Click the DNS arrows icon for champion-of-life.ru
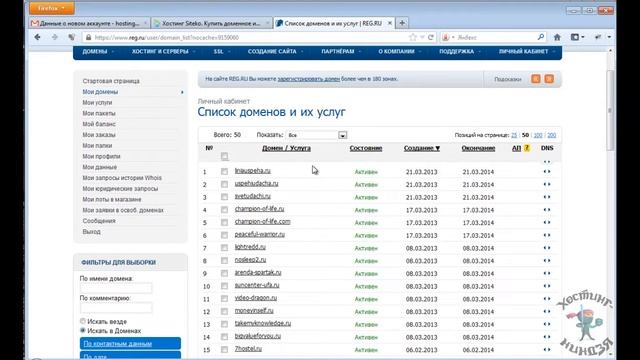 [547, 210]
